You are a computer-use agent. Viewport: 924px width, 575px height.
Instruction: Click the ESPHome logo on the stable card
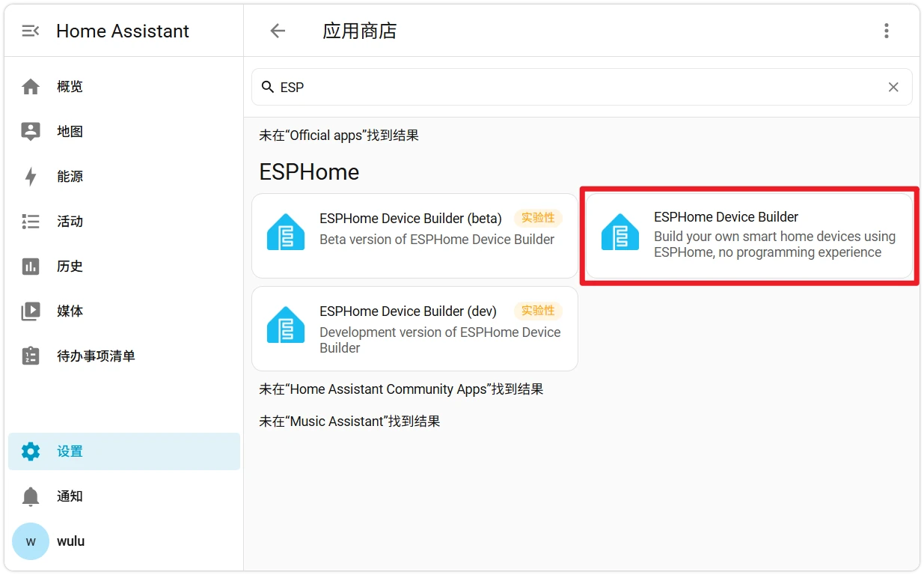click(x=620, y=232)
